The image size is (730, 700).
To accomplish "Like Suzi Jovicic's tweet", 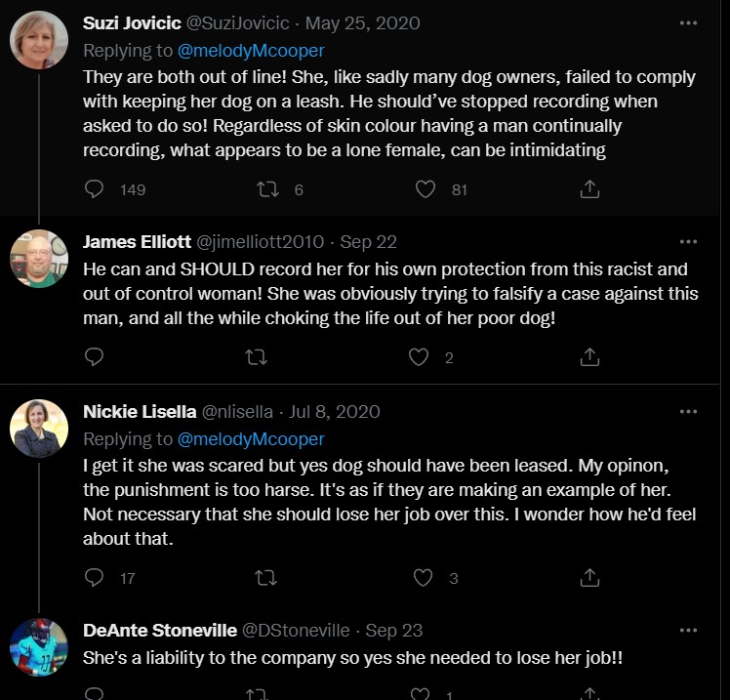I will [426, 189].
